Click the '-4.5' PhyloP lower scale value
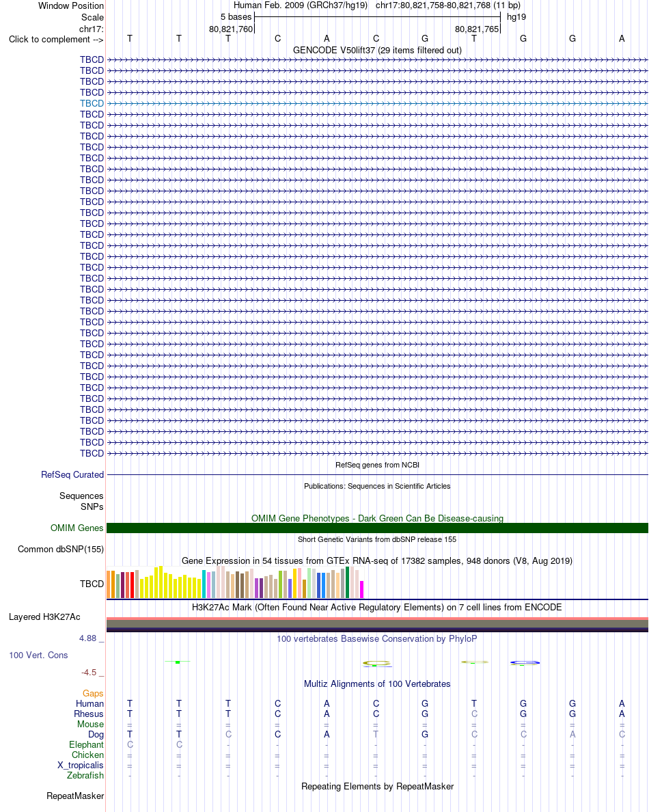 click(x=89, y=673)
